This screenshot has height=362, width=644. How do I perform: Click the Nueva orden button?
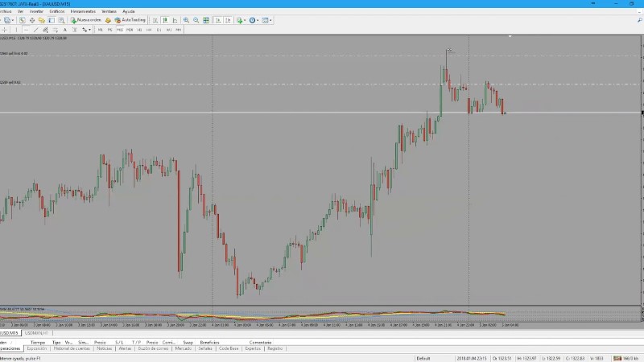click(x=84, y=20)
